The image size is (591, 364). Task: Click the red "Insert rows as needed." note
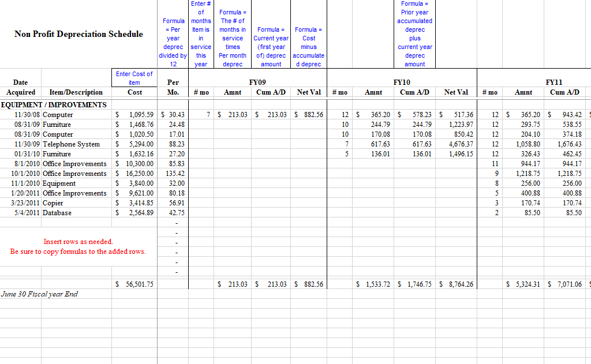(x=78, y=242)
